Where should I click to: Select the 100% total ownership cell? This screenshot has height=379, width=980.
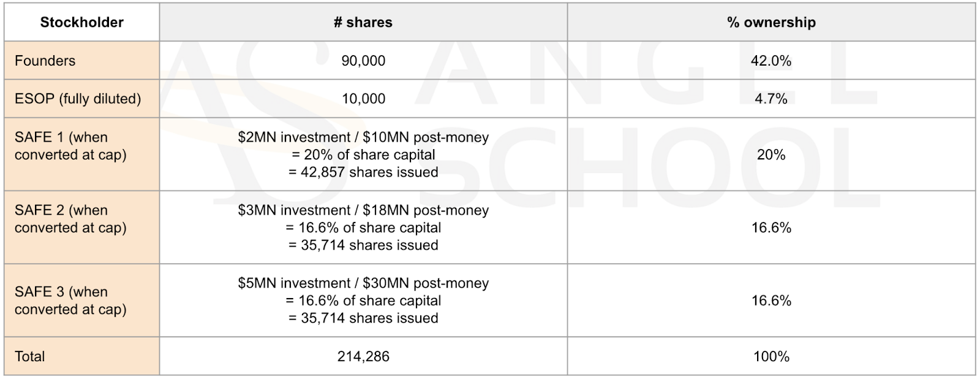pos(771,356)
